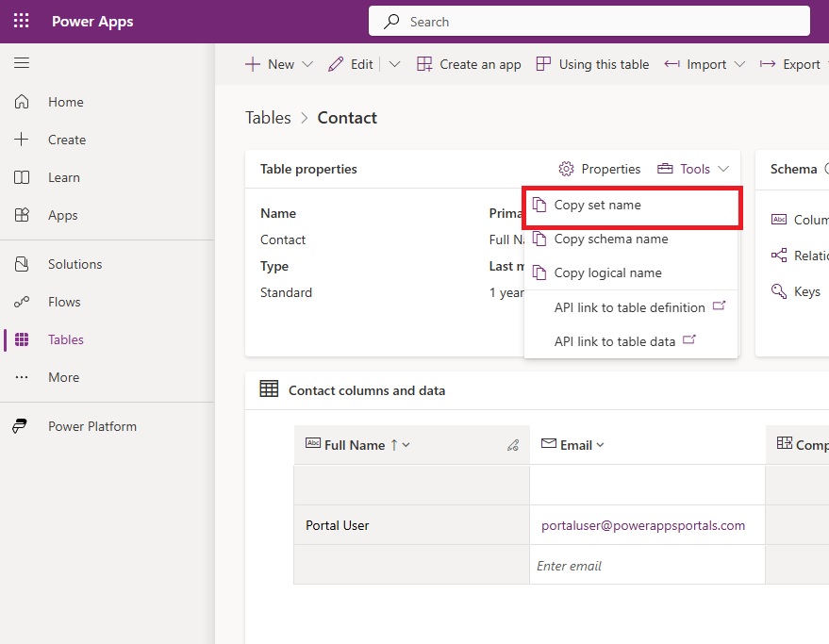This screenshot has width=829, height=644.
Task: Click external link icon for table data
Action: pyautogui.click(x=688, y=339)
